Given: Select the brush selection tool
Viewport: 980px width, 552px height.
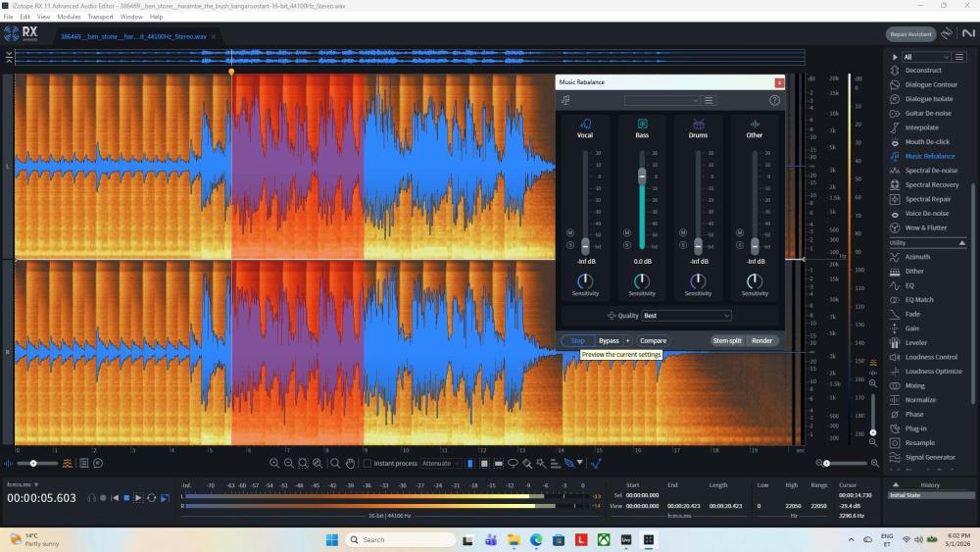Looking at the screenshot, I should point(527,463).
